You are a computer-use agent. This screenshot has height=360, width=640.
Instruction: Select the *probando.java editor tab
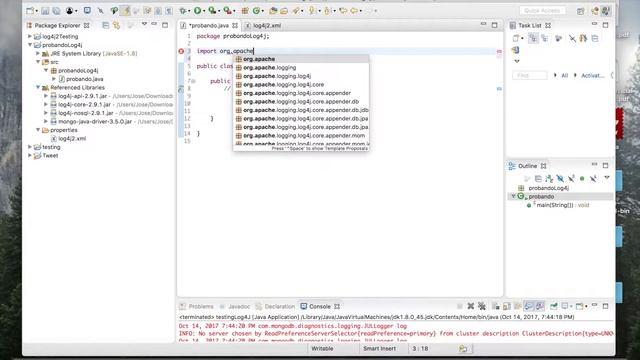tap(209, 25)
